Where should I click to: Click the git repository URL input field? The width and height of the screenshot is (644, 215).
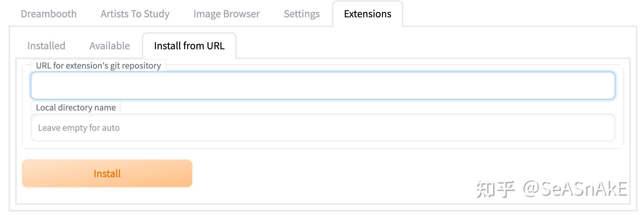(323, 86)
